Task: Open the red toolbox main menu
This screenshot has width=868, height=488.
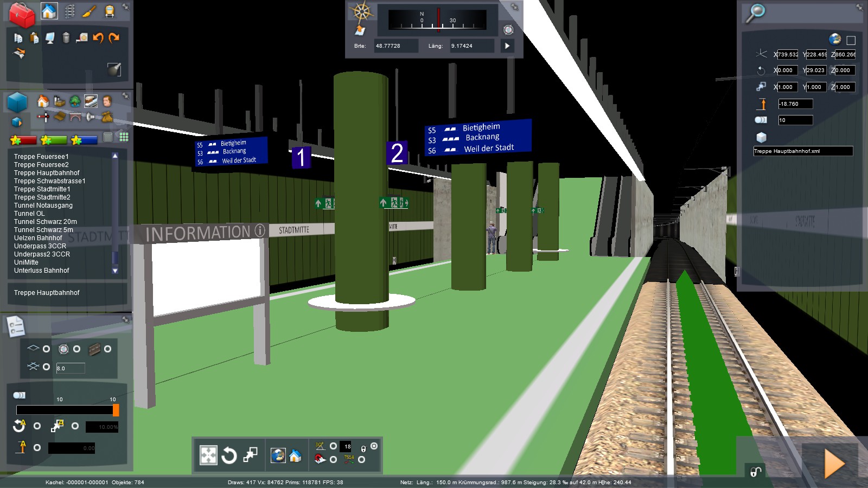Action: tap(22, 14)
